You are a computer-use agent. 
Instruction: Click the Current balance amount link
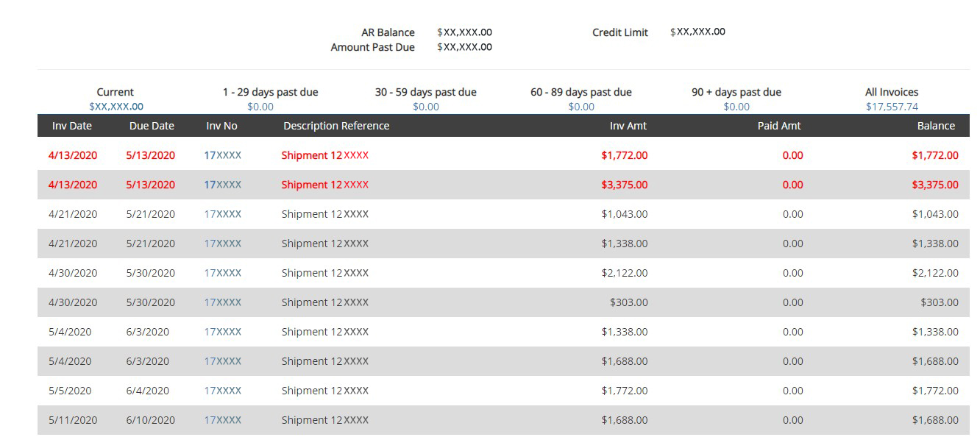(116, 106)
